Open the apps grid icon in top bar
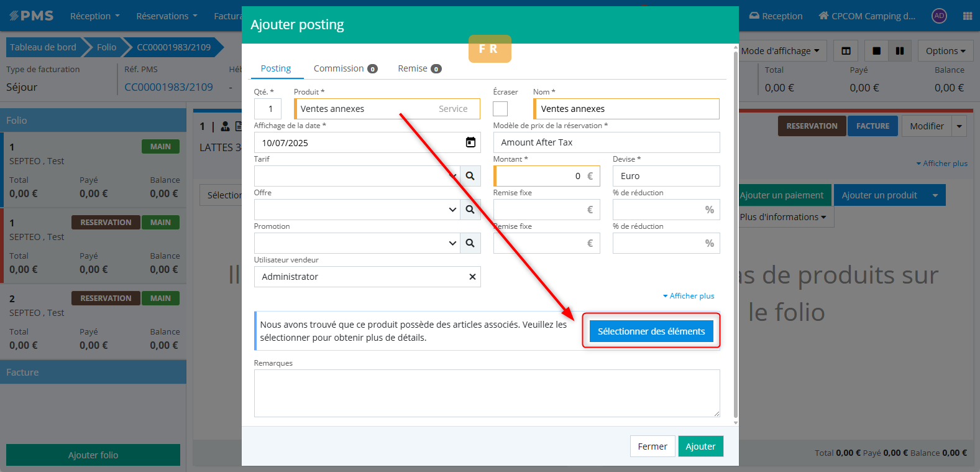 [x=967, y=16]
